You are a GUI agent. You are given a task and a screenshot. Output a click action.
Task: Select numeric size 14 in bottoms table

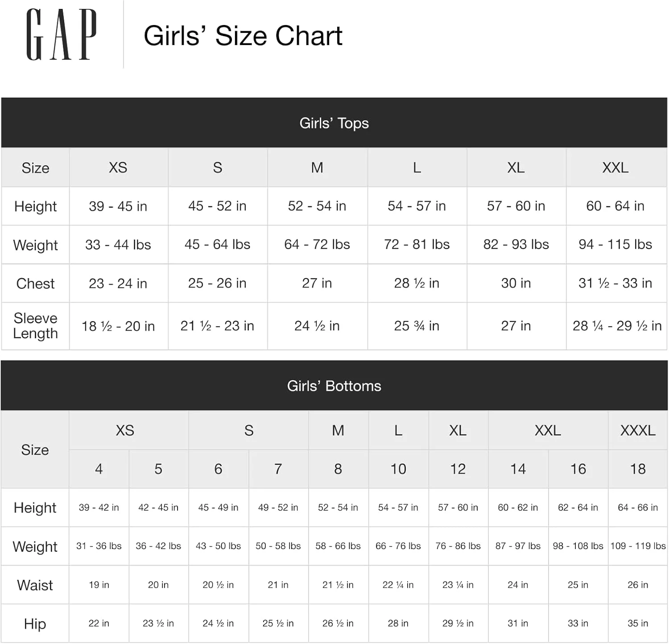point(518,469)
